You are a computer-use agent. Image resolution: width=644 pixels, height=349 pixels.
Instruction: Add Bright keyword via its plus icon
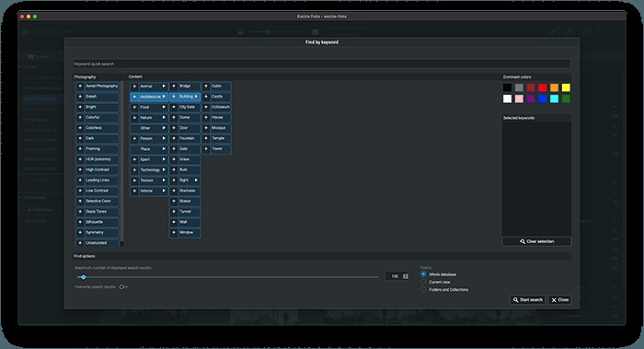click(80, 107)
